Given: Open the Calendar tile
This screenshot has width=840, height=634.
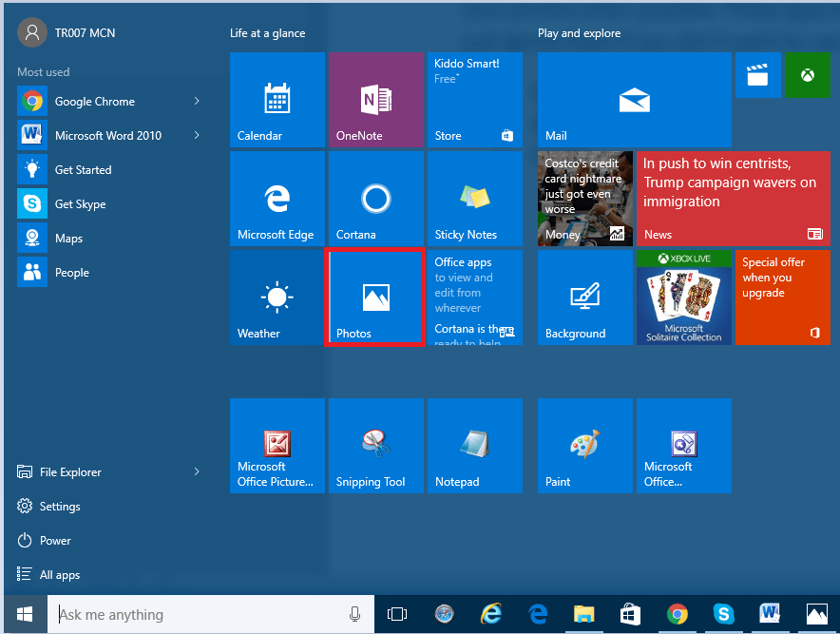Looking at the screenshot, I should pyautogui.click(x=277, y=100).
